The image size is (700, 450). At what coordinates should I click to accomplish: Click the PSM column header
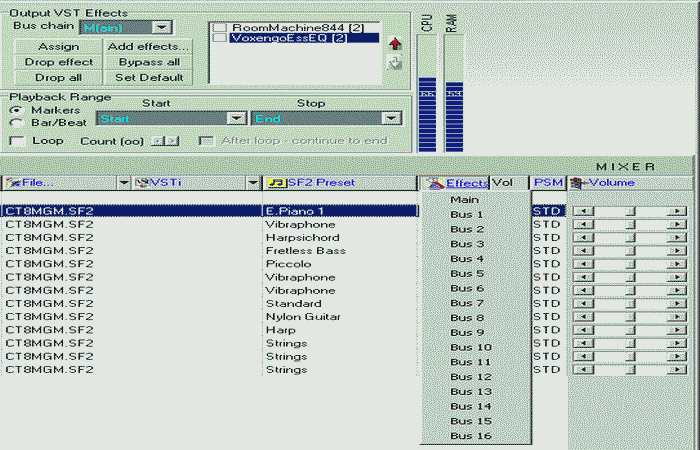[x=547, y=183]
